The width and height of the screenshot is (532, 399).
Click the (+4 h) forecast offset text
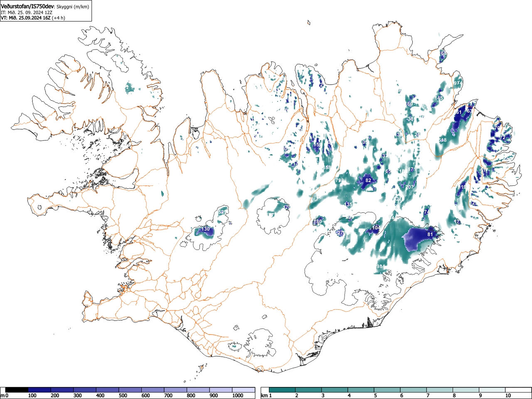click(58, 18)
